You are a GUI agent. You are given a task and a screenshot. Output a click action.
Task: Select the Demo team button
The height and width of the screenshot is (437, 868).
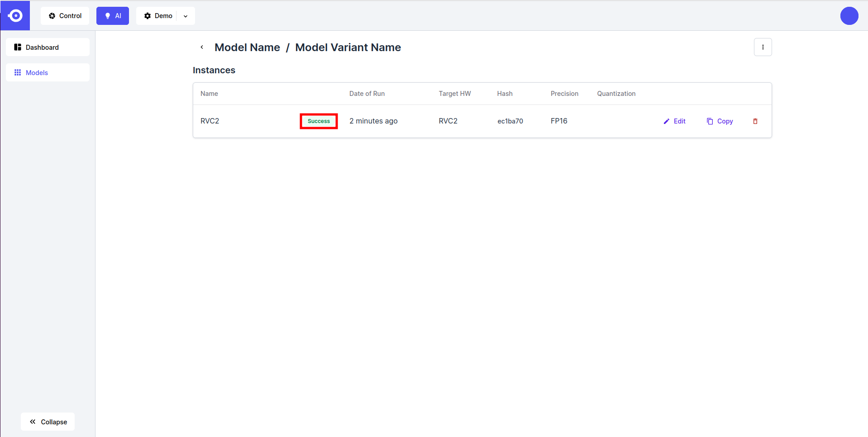click(x=158, y=16)
